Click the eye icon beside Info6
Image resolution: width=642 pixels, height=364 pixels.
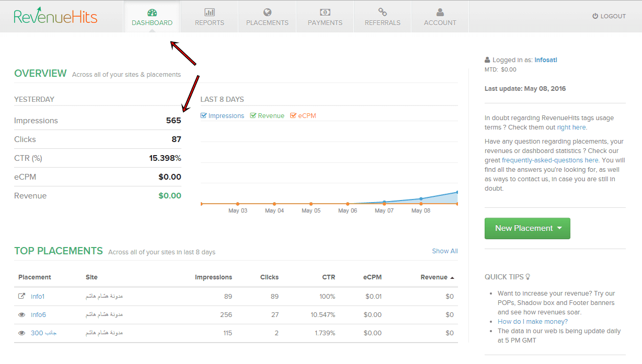(x=22, y=315)
